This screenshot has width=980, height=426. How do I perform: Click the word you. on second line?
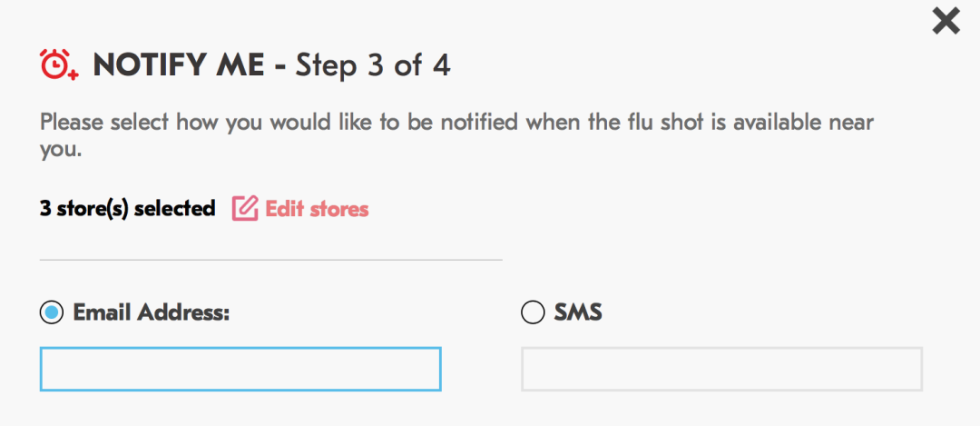[62, 151]
